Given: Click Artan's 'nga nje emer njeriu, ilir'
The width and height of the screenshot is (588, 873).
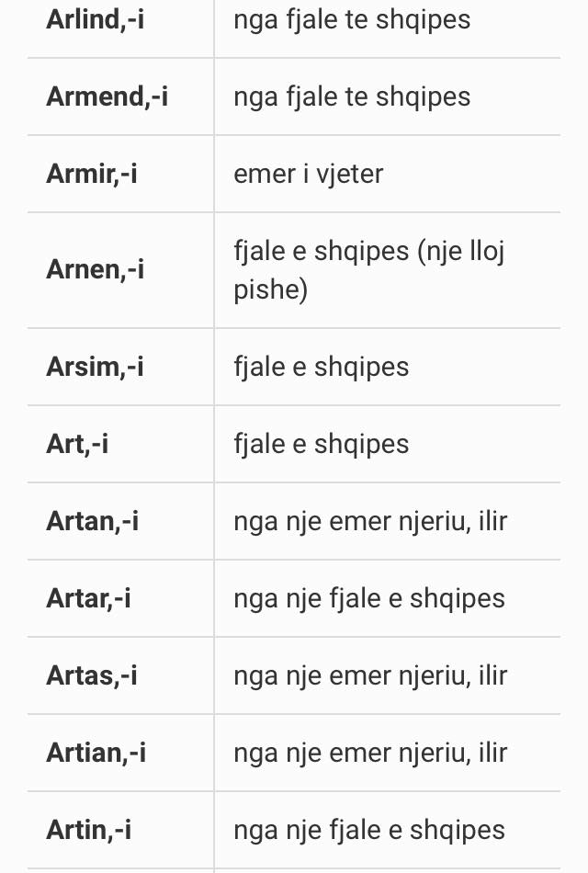Looking at the screenshot, I should pyautogui.click(x=370, y=522).
